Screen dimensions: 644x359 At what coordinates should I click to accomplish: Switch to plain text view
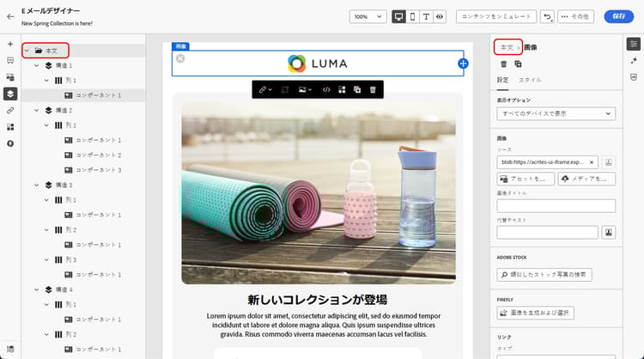coord(426,17)
